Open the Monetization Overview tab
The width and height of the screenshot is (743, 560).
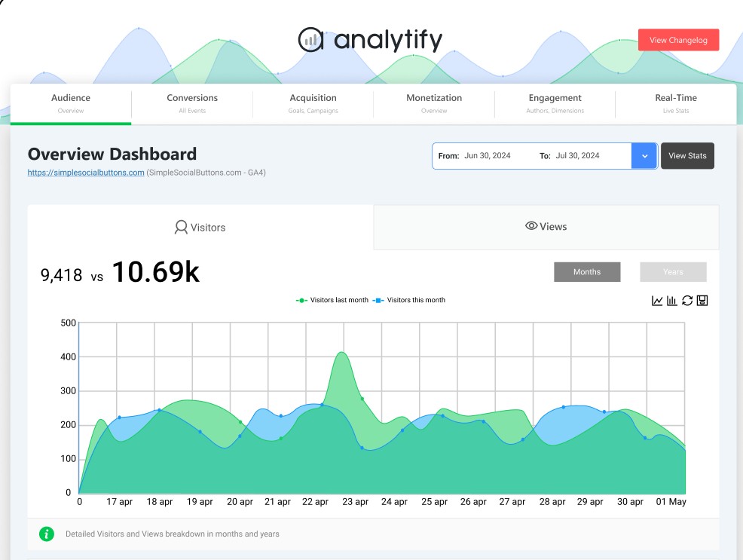[x=434, y=104]
